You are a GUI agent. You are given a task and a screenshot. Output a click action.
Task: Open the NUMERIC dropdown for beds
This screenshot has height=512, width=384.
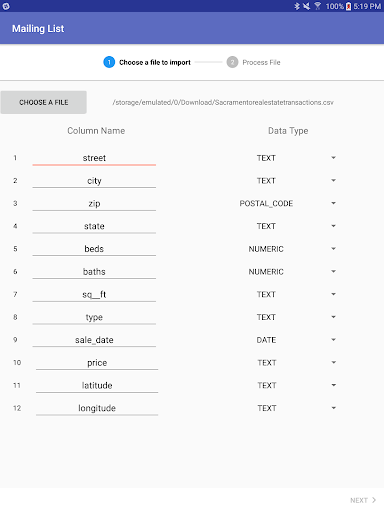(x=288, y=249)
